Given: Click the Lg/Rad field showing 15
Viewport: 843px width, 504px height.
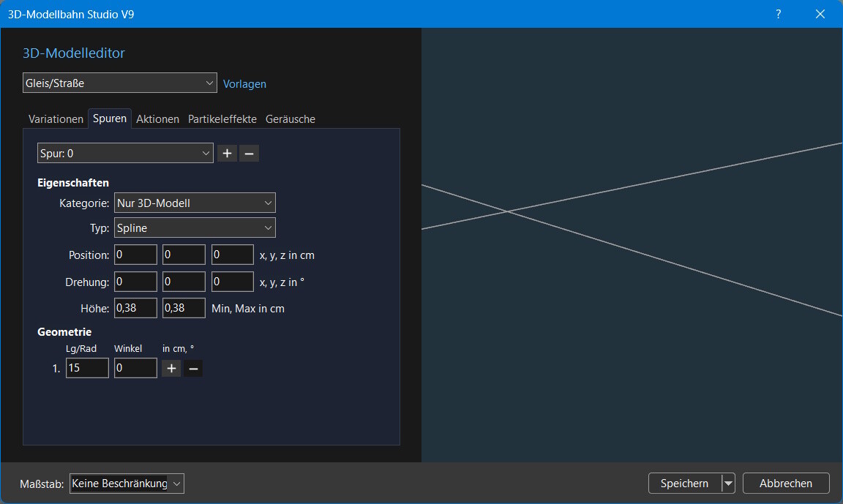Looking at the screenshot, I should (87, 369).
